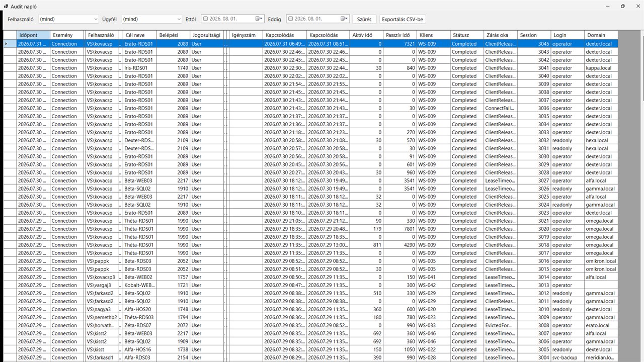The height and width of the screenshot is (362, 644).
Task: Sort by the Státusz column header
Action: 467,35
